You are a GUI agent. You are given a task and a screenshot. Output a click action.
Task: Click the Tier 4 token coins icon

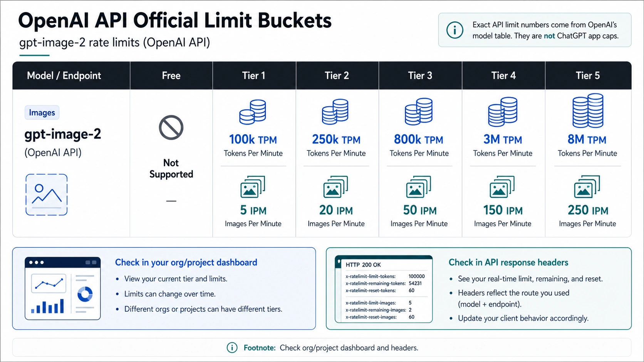point(503,112)
